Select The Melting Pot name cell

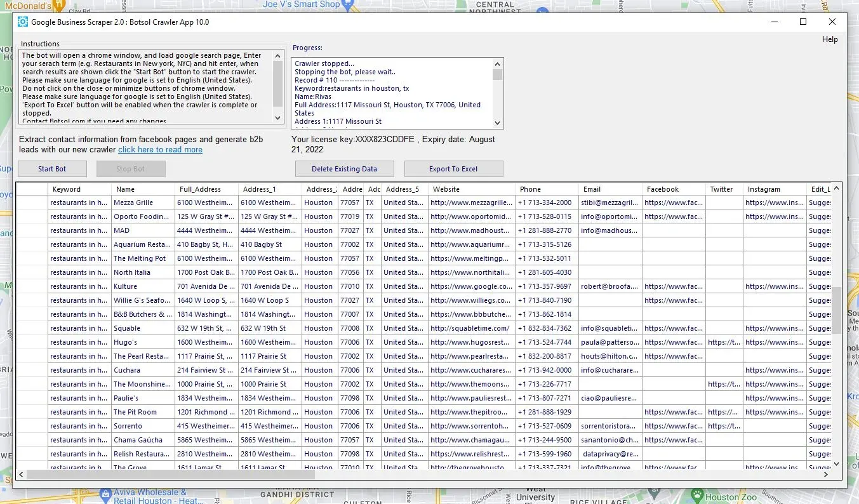click(143, 258)
